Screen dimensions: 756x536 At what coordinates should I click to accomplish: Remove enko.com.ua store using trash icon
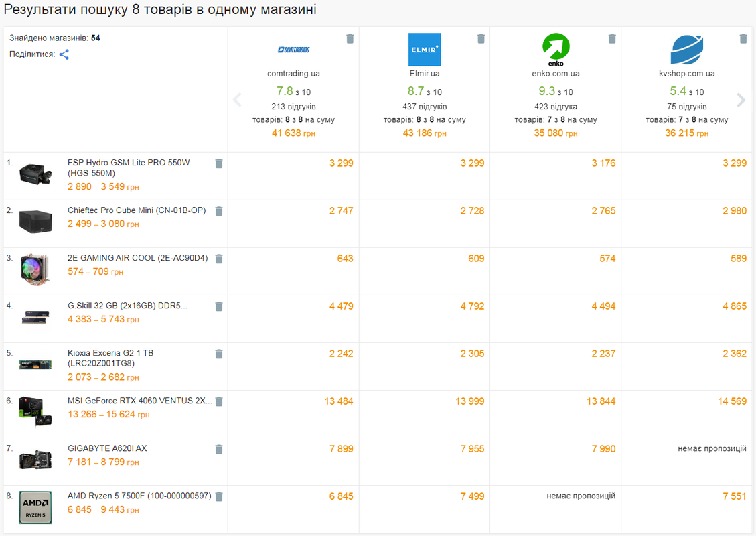click(x=612, y=39)
